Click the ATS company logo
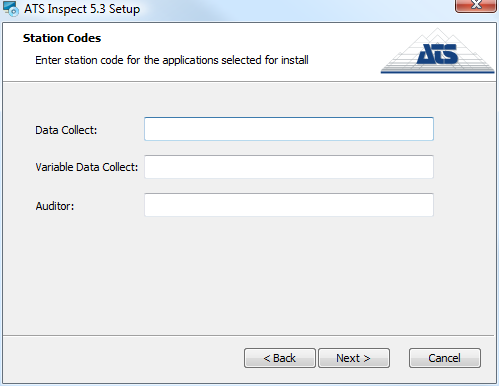This screenshot has height=386, width=499. pyautogui.click(x=437, y=50)
